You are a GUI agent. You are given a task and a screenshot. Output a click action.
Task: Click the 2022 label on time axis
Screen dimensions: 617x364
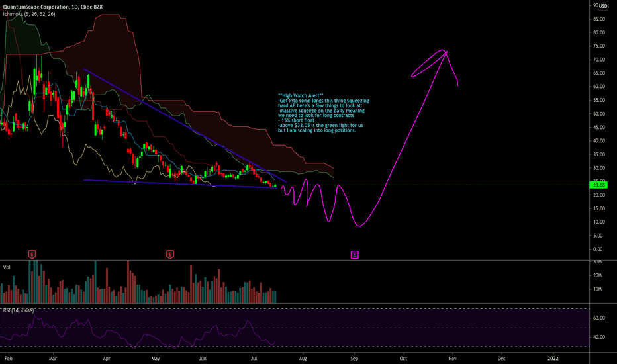553,359
